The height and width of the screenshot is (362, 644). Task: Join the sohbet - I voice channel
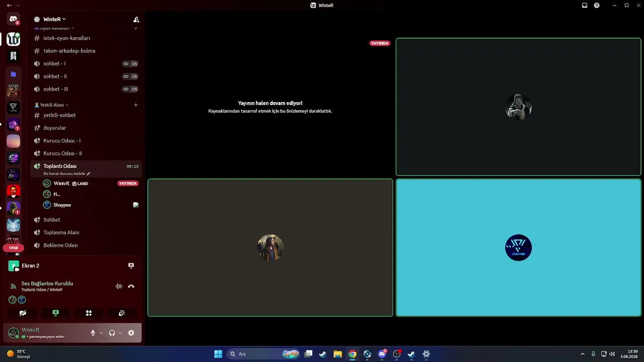point(86,64)
